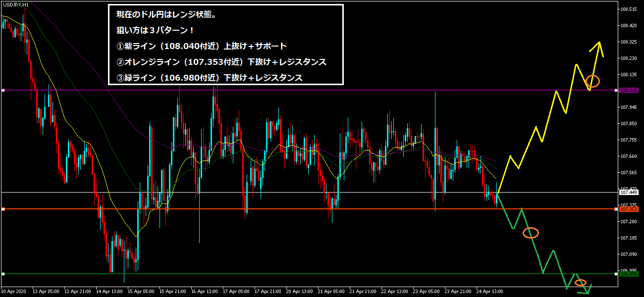Click the 107.090 price scale label
Image resolution: width=644 pixels, height=297 pixels.
(630, 254)
